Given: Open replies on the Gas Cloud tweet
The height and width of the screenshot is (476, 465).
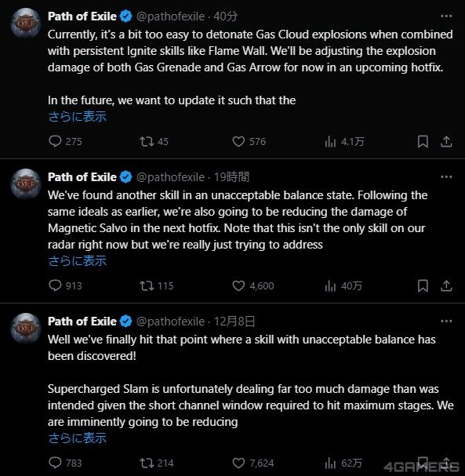Looking at the screenshot, I should click(x=65, y=141).
